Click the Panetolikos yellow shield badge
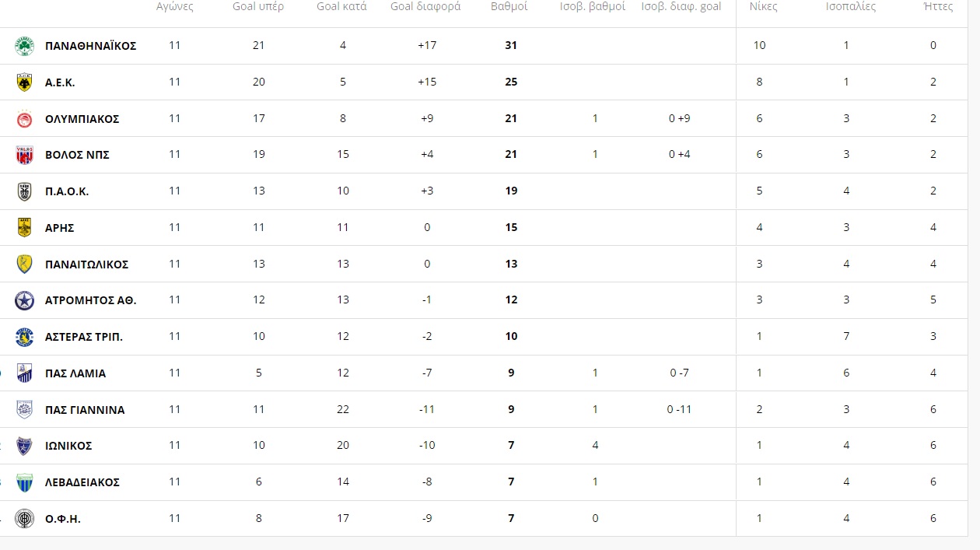Image resolution: width=980 pixels, height=550 pixels. pos(25,264)
